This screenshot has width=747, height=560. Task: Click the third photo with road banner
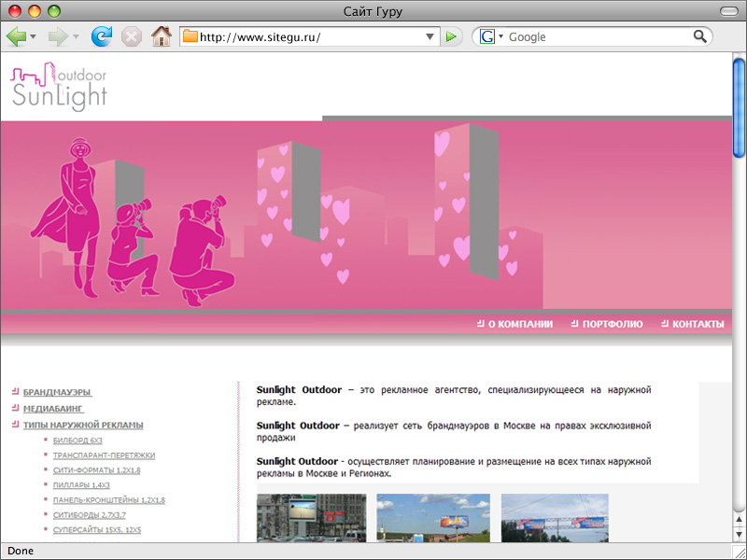click(x=555, y=518)
